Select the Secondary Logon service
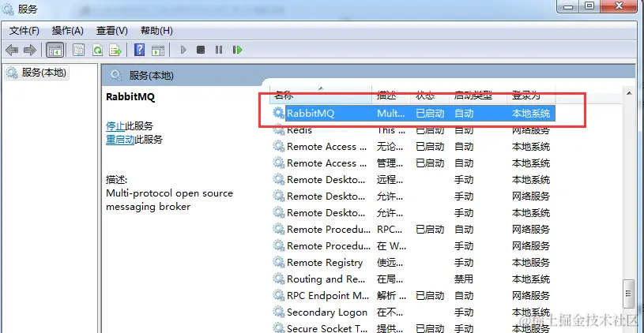The height and width of the screenshot is (333, 644). 413,312
